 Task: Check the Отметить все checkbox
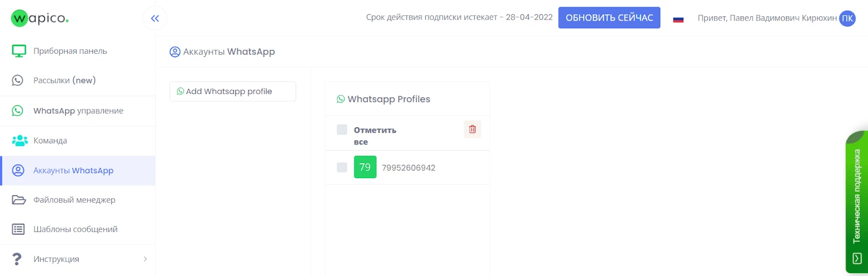tap(342, 129)
